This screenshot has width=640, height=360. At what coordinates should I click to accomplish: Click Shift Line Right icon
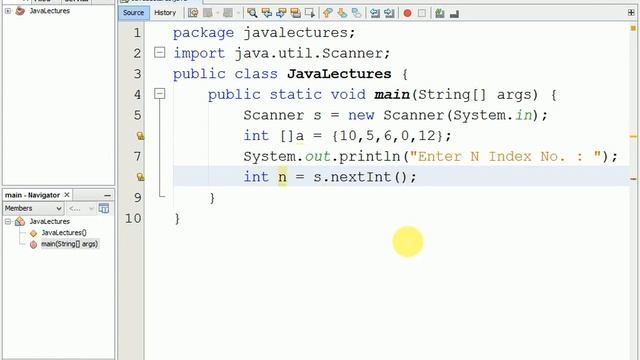[x=389, y=13]
